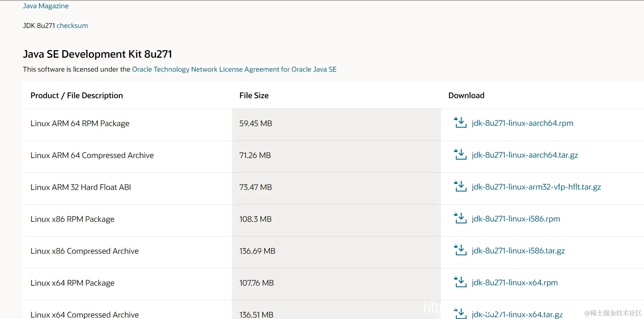Select the Java SE Development Kit 8u271 heading
Screen dimensions: 644x319
97,54
